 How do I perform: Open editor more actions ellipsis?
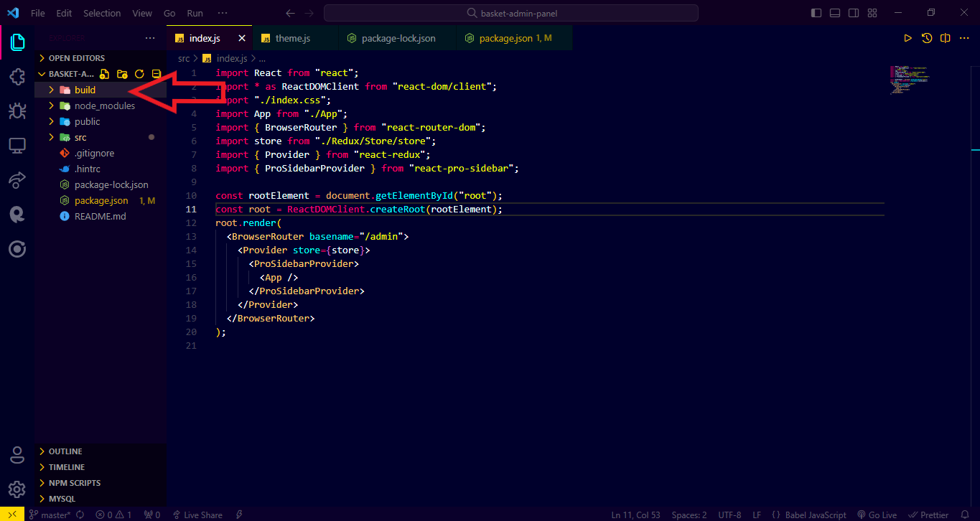click(964, 38)
